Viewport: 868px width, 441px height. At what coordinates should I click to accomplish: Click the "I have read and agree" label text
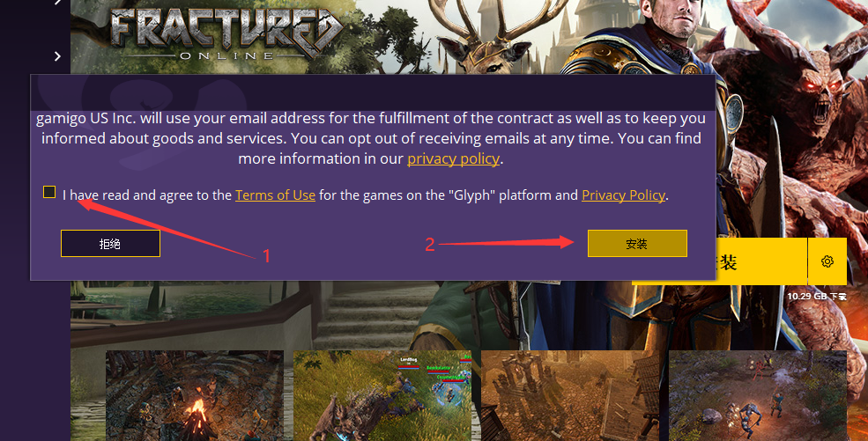[x=146, y=195]
